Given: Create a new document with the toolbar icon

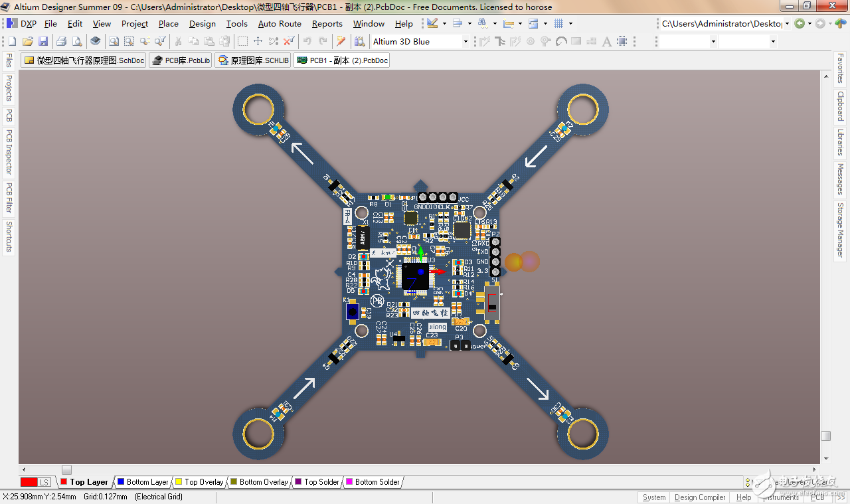Looking at the screenshot, I should tap(11, 41).
